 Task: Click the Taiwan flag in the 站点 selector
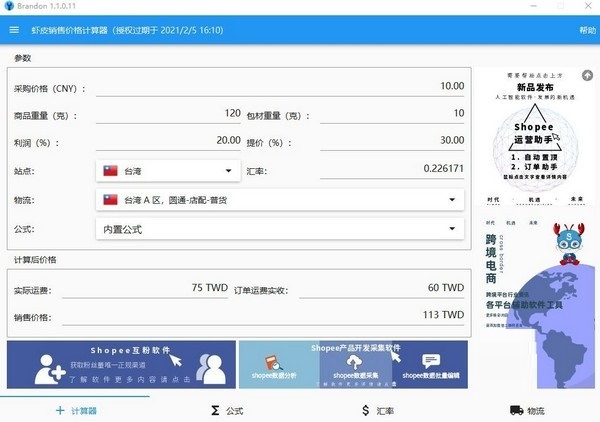tap(110, 171)
